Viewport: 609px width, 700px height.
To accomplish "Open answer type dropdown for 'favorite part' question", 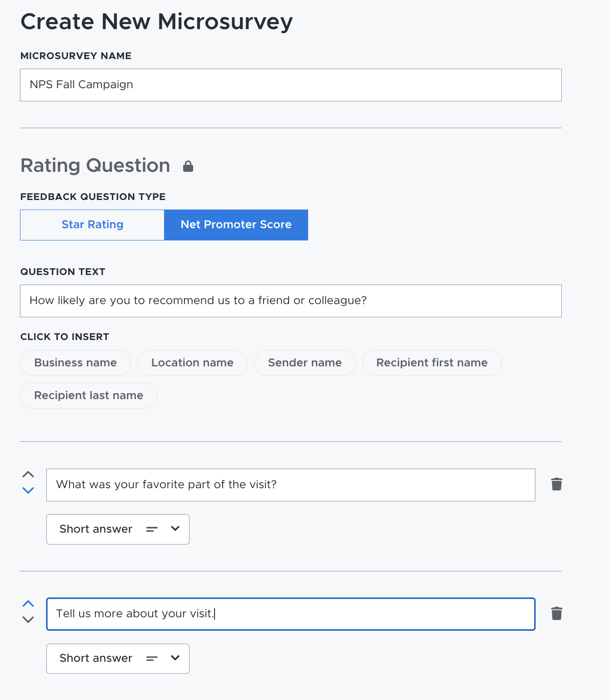I will coord(118,529).
